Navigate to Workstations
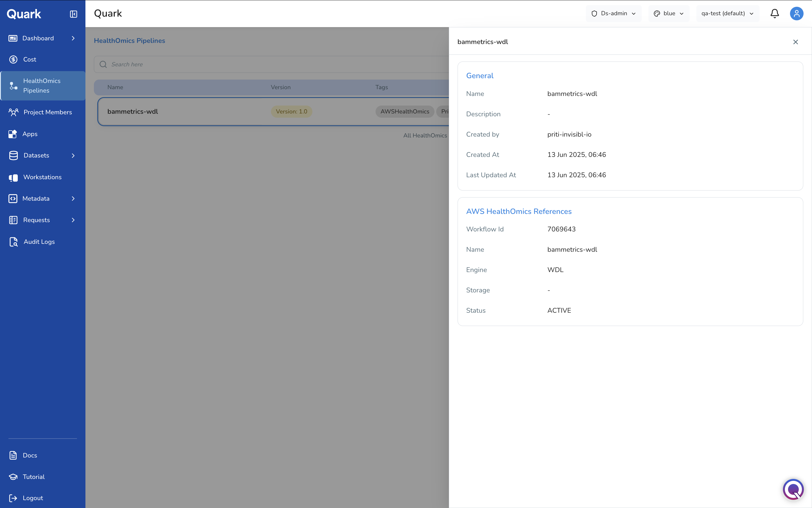812x508 pixels. 43,178
